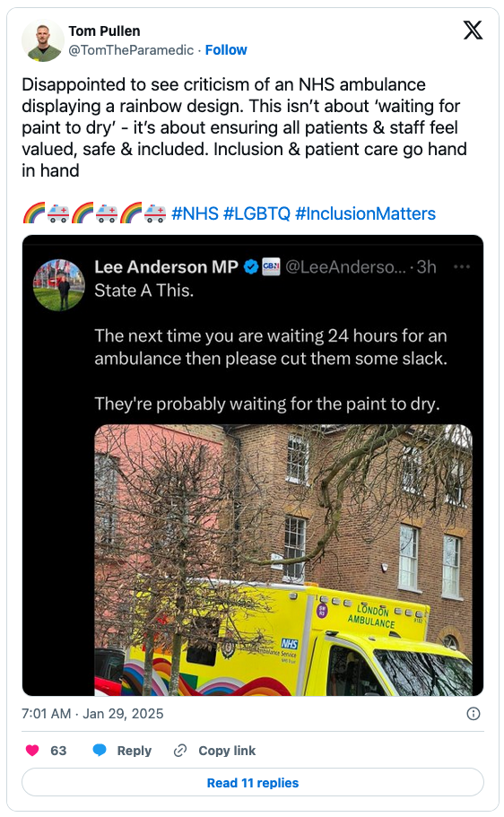Image resolution: width=504 pixels, height=817 pixels.
Task: Click Read 11 replies button
Action: coord(253,783)
